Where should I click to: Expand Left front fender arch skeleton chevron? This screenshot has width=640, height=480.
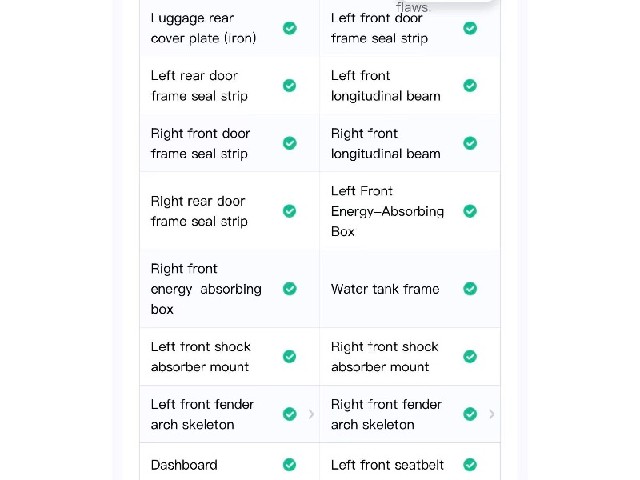[x=311, y=414]
